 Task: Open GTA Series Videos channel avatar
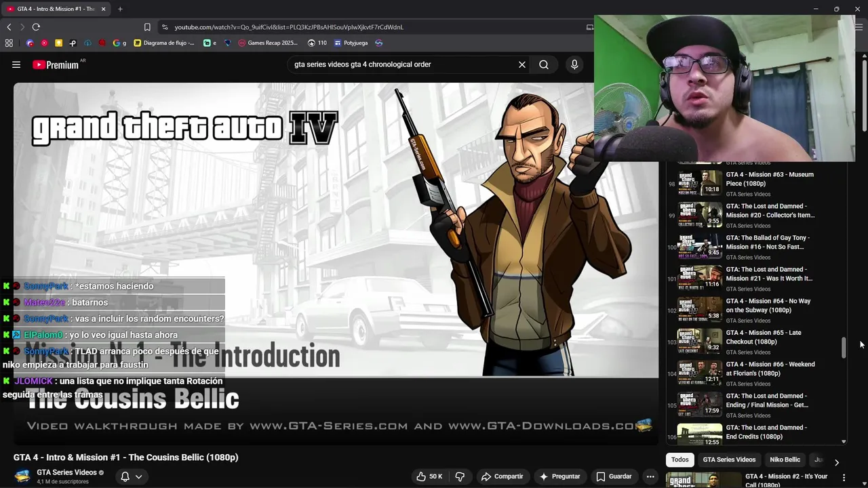click(x=22, y=476)
